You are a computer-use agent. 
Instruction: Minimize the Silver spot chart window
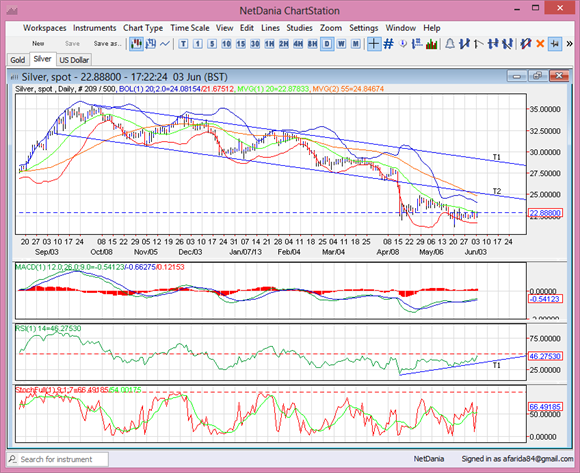coord(517,76)
